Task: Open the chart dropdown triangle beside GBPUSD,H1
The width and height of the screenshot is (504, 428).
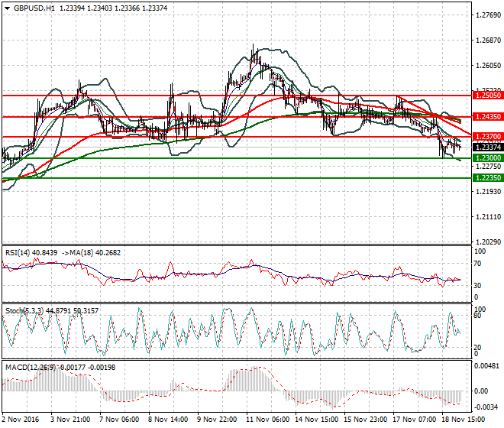Action: pyautogui.click(x=7, y=8)
